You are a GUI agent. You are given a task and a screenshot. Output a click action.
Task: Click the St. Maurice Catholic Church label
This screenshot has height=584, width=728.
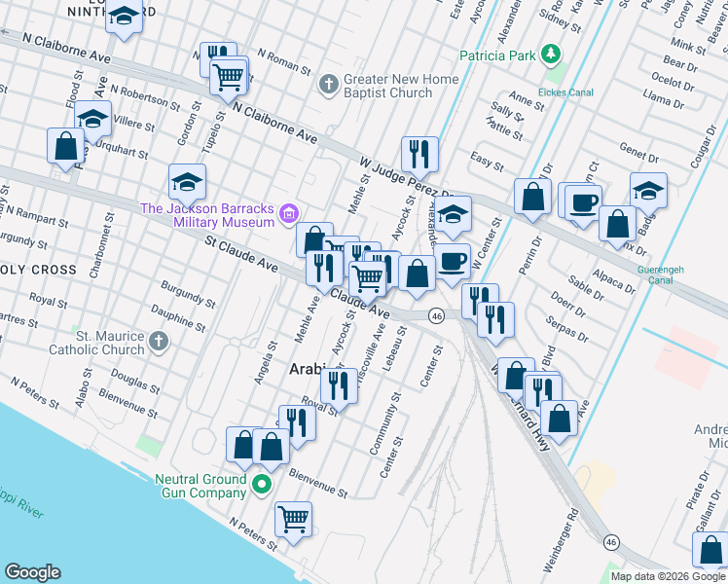point(96,343)
